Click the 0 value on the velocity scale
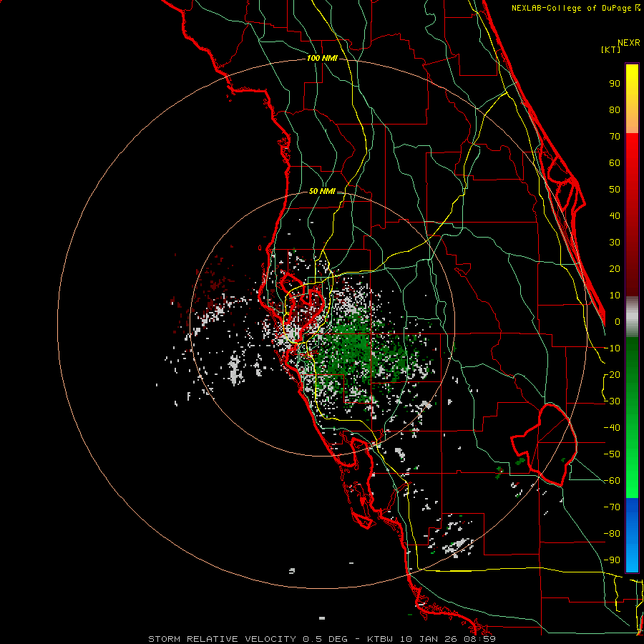The image size is (644, 644). tap(618, 321)
